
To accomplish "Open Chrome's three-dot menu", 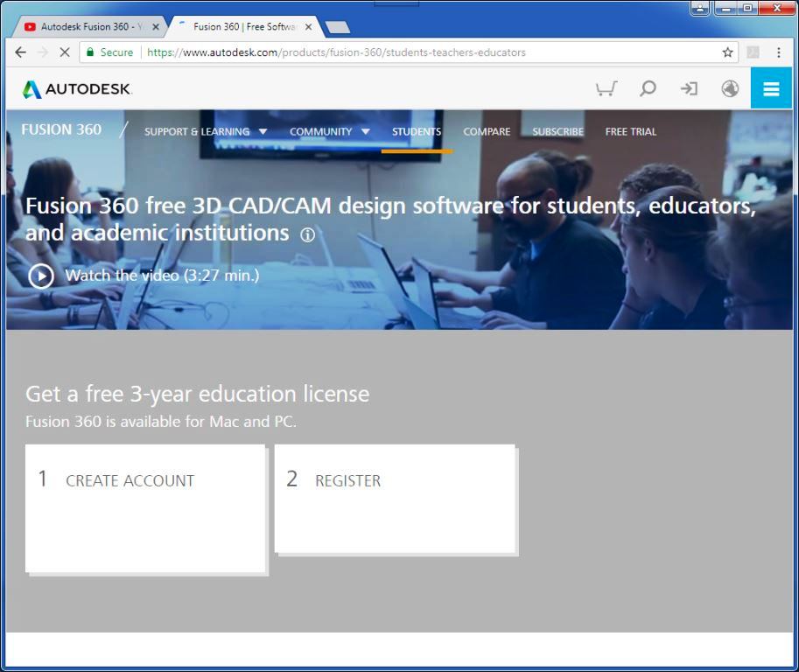I will tap(778, 52).
